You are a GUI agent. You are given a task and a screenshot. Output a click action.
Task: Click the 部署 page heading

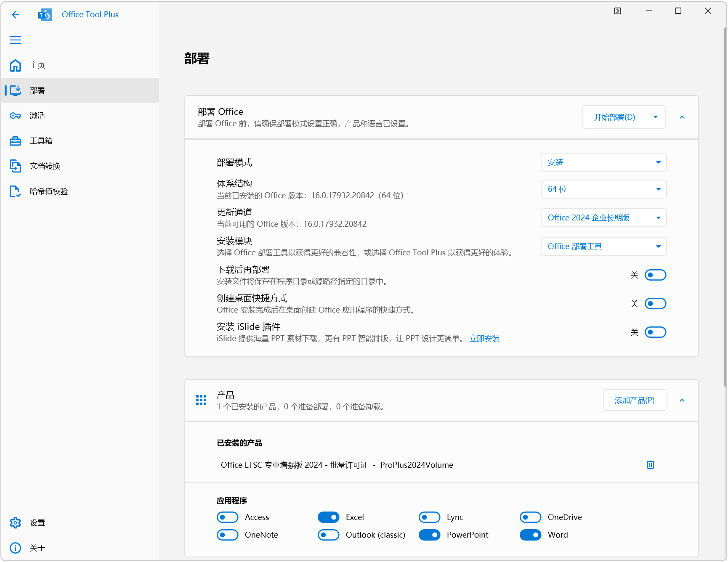tap(197, 58)
